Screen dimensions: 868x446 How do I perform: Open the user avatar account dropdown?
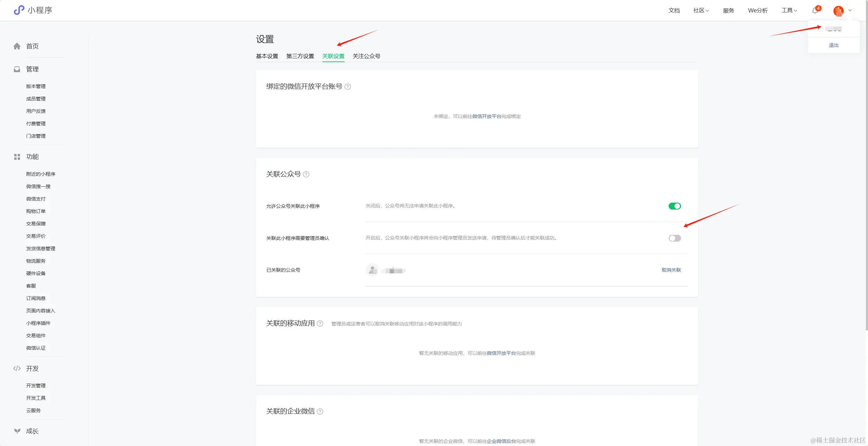pos(839,11)
